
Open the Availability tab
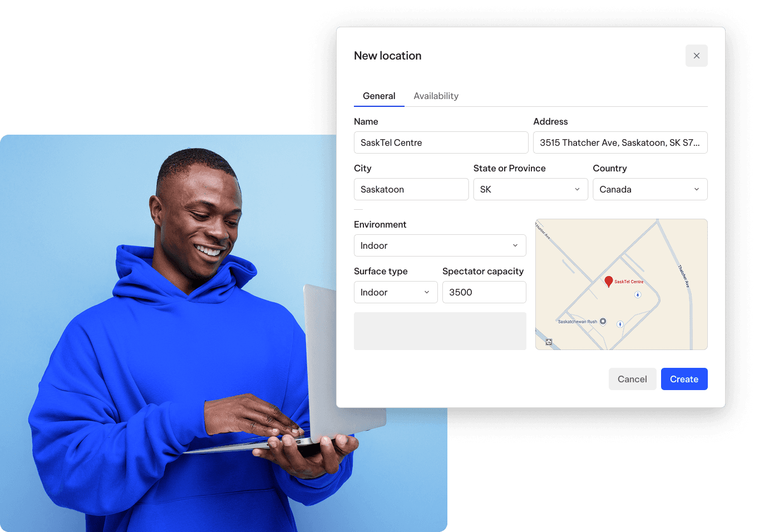coord(436,96)
